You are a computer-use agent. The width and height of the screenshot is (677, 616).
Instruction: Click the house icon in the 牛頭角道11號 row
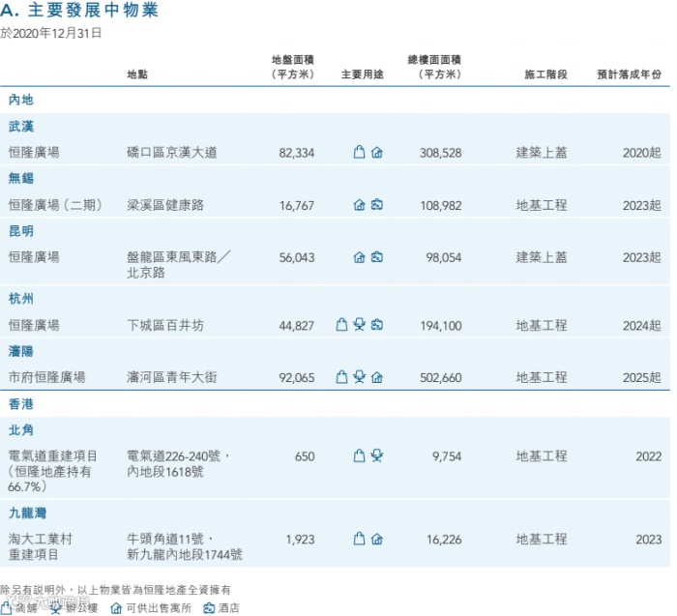coord(377,540)
